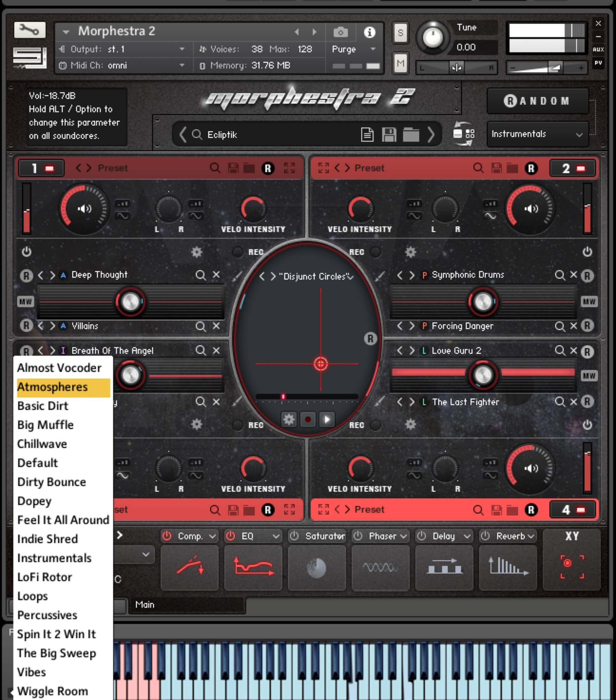This screenshot has height=700, width=616.
Task: Open the Output st. 1 dropdown
Action: (x=182, y=49)
